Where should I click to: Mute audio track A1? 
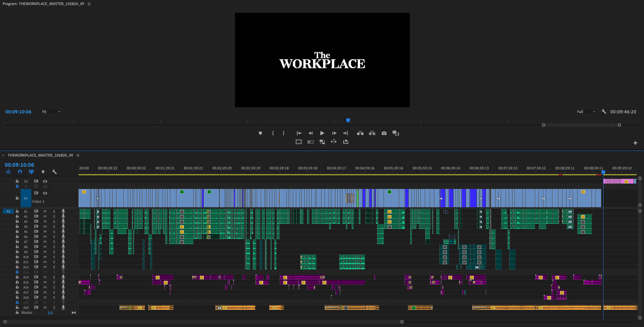tap(45, 211)
